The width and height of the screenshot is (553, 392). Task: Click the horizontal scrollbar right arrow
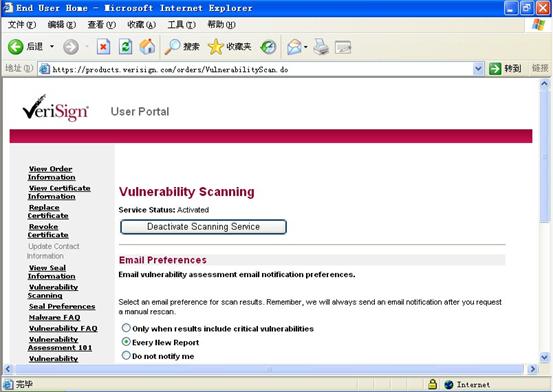(x=533, y=369)
